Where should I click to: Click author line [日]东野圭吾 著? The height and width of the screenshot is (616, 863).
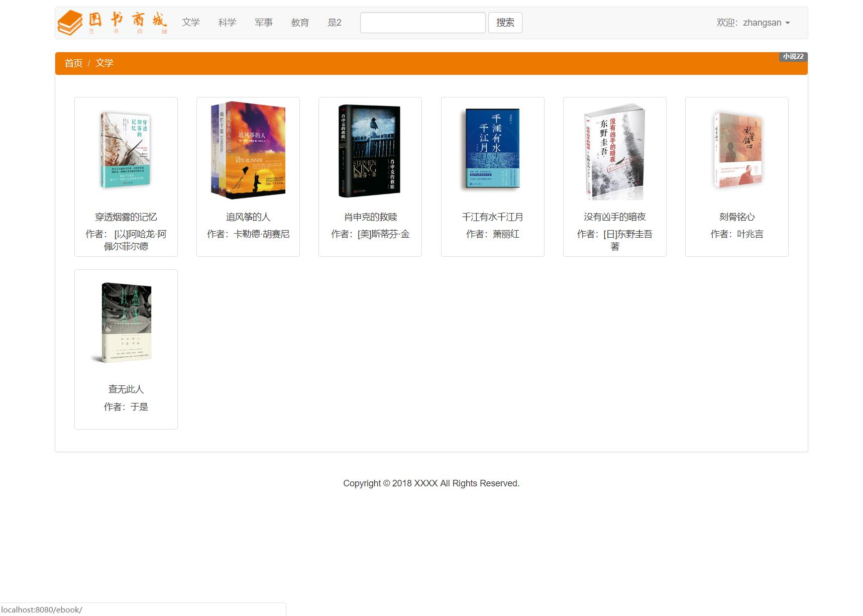click(x=615, y=240)
